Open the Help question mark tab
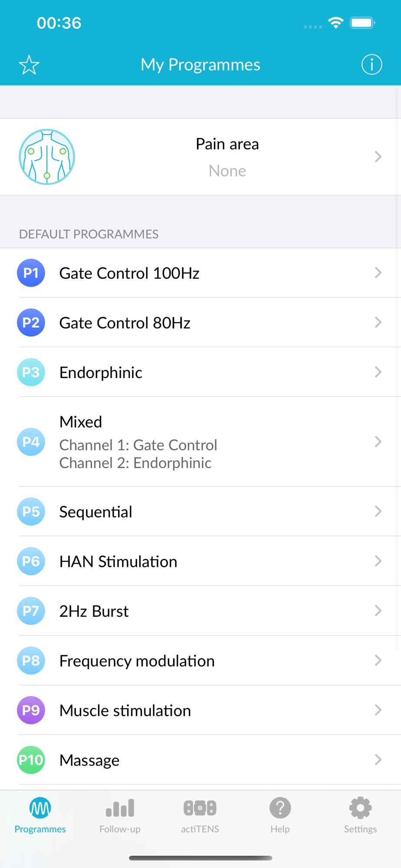This screenshot has height=868, width=401. pyautogui.click(x=280, y=815)
